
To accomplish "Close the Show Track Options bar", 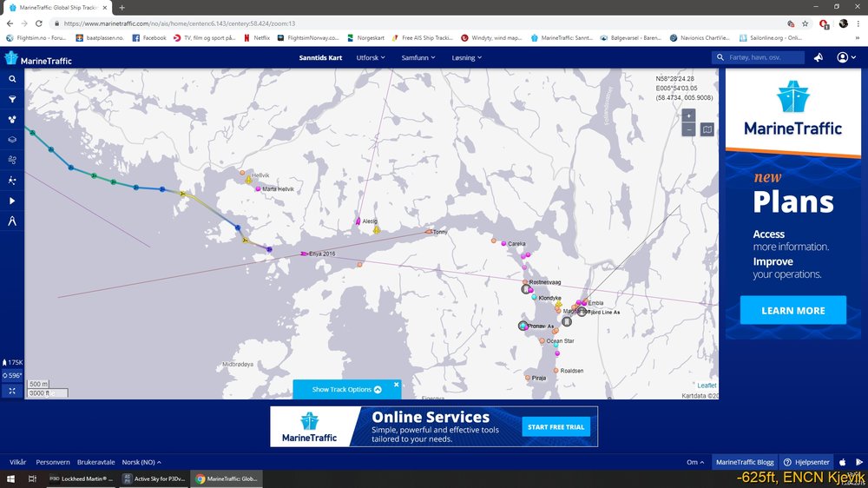I will click(x=397, y=385).
